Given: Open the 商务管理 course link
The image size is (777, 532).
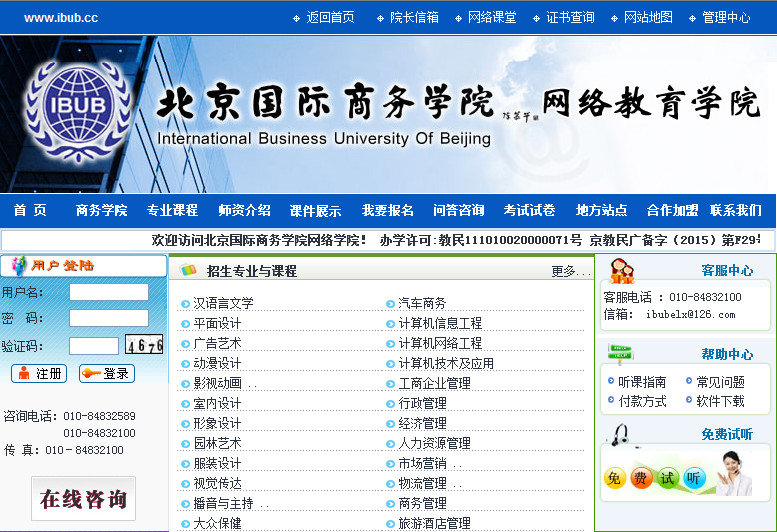Looking at the screenshot, I should pyautogui.click(x=422, y=503).
